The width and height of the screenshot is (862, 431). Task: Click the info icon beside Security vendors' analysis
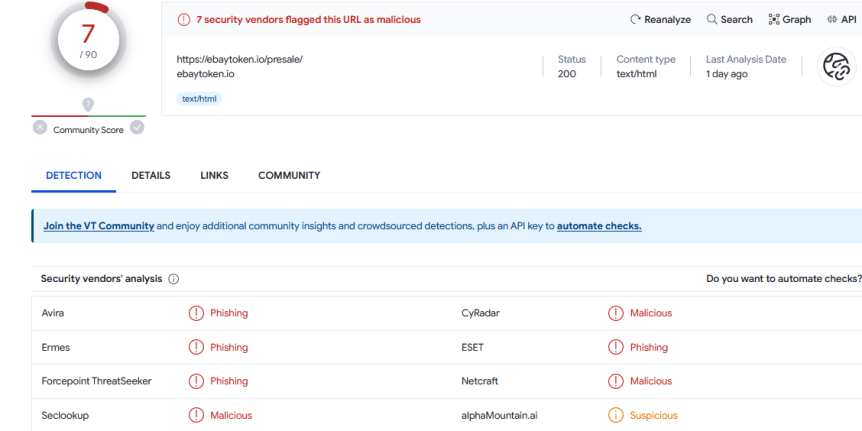pyautogui.click(x=173, y=279)
